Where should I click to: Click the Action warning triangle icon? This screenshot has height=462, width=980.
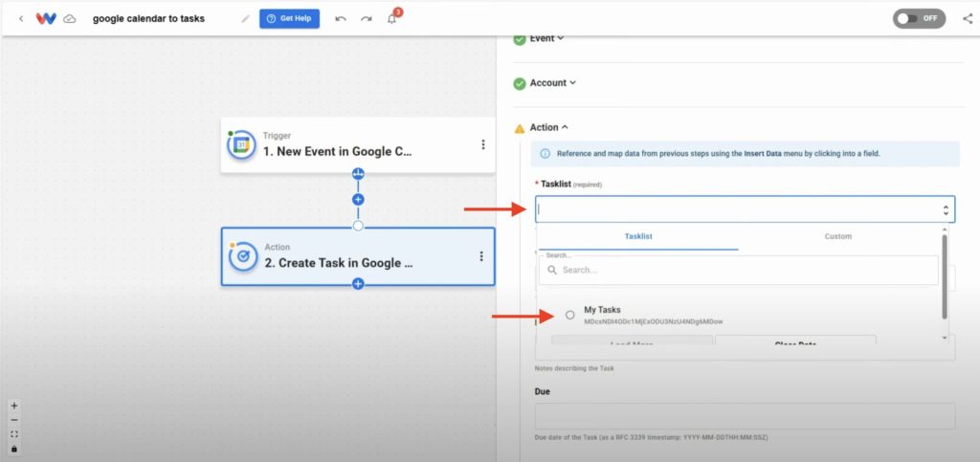(x=520, y=128)
